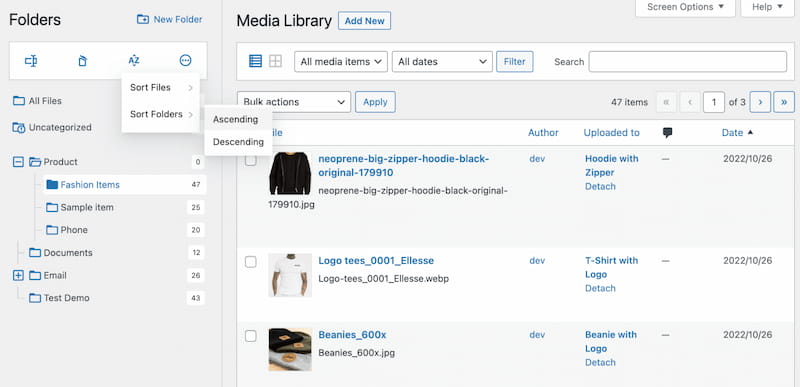
Task: Click the Add New button
Action: click(364, 21)
